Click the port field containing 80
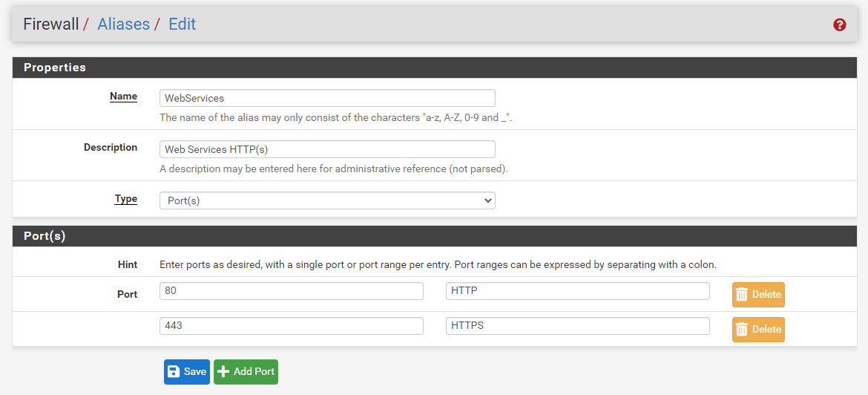Viewport: 868px width, 395px height. 291,291
